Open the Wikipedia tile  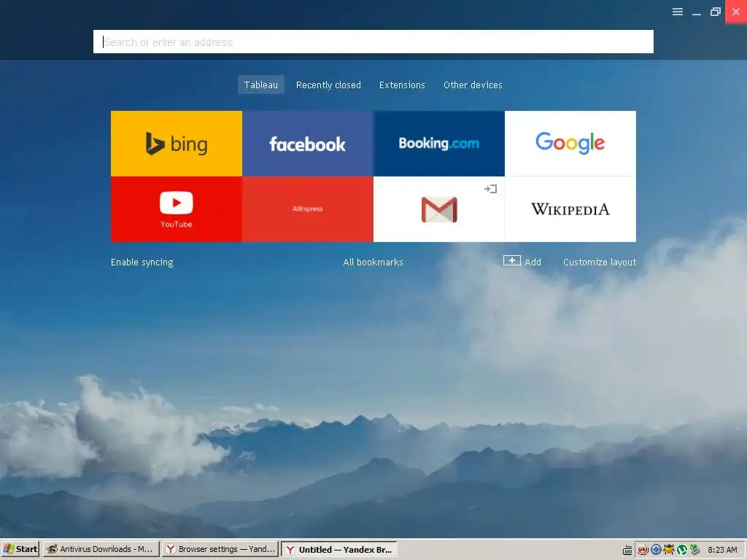tap(570, 209)
